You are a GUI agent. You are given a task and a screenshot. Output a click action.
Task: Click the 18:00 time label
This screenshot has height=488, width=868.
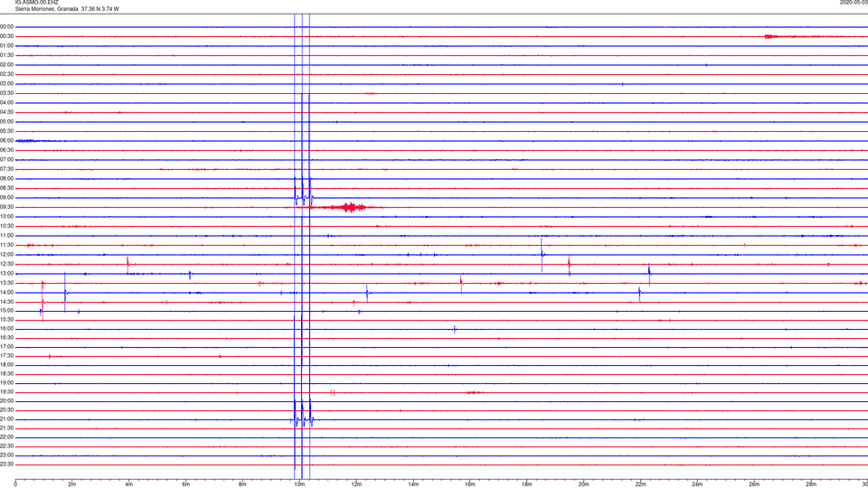(7, 365)
